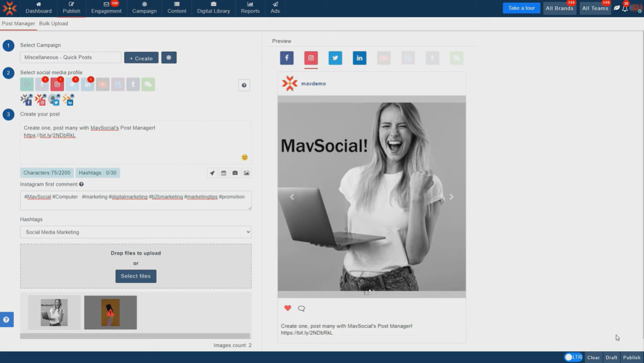Select the Instagram profile icon in step 2
This screenshot has width=644, height=363.
click(x=57, y=85)
